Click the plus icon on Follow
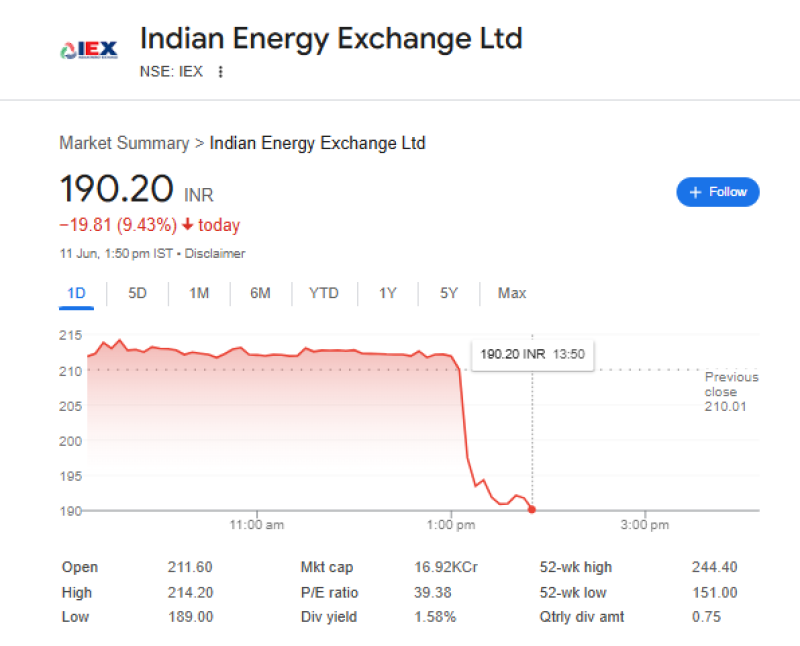 click(x=695, y=192)
